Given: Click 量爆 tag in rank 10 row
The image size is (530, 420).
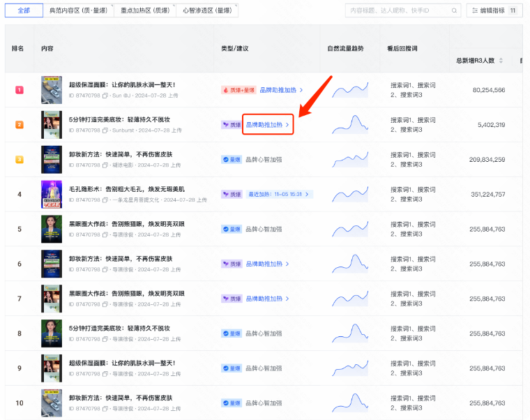Looking at the screenshot, I should coord(232,403).
